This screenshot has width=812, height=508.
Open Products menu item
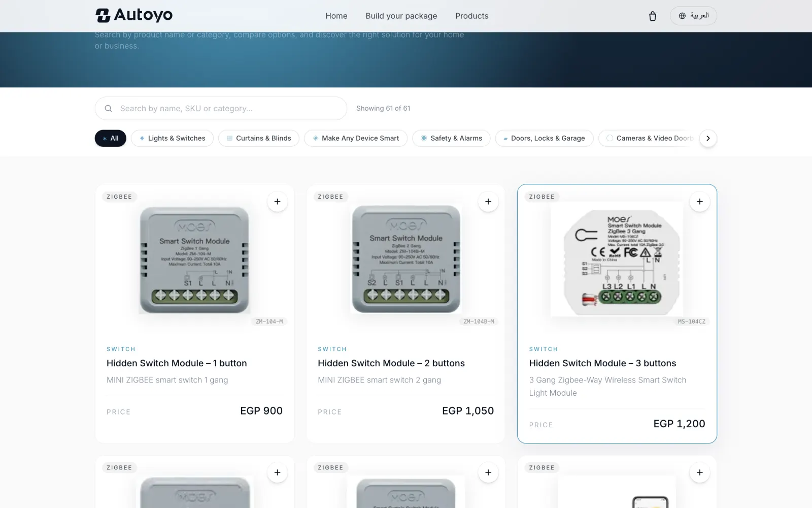click(471, 16)
